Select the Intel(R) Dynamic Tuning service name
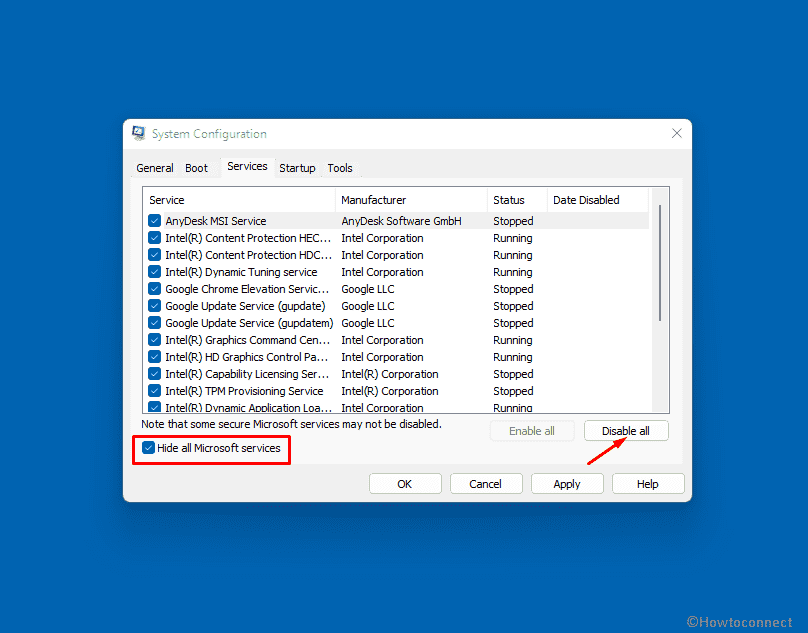This screenshot has height=633, width=808. [x=241, y=272]
